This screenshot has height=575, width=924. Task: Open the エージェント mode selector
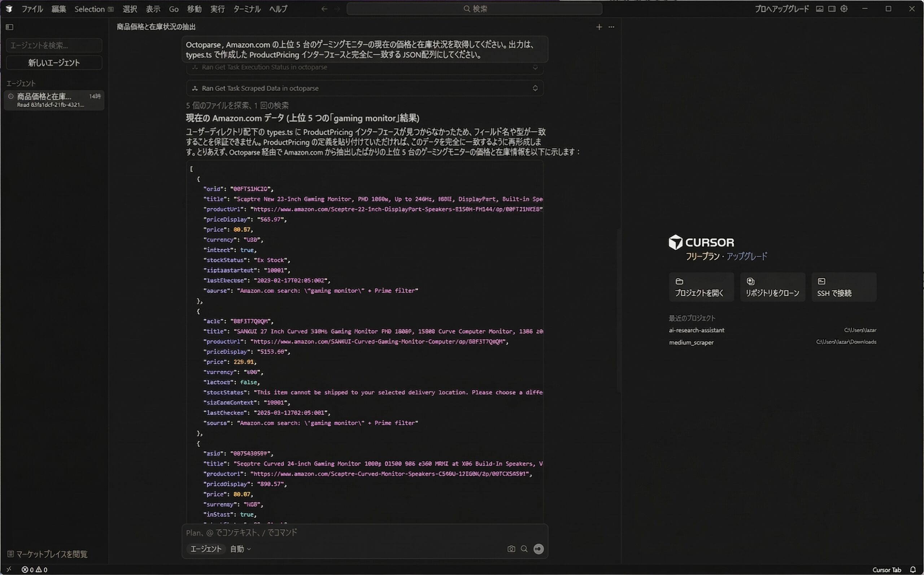(206, 549)
